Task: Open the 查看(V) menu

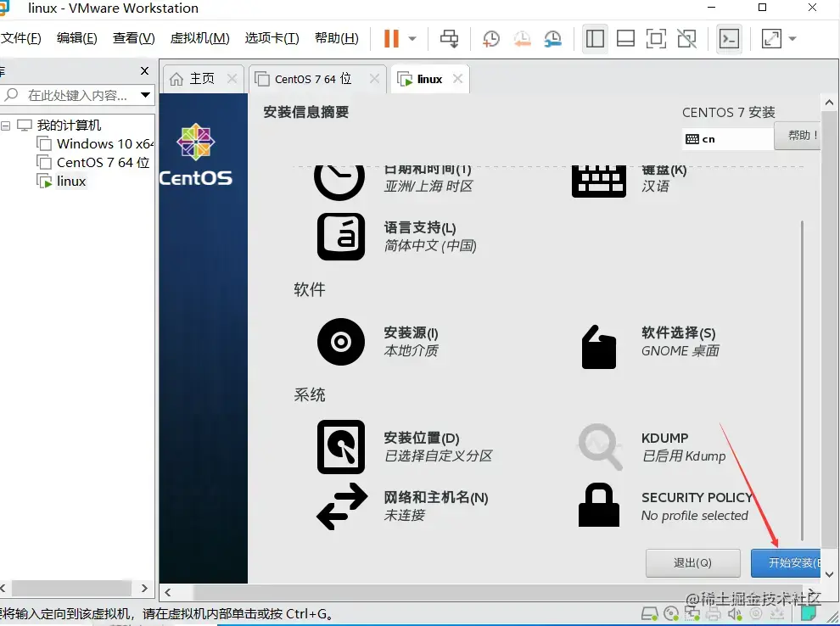Action: [133, 38]
